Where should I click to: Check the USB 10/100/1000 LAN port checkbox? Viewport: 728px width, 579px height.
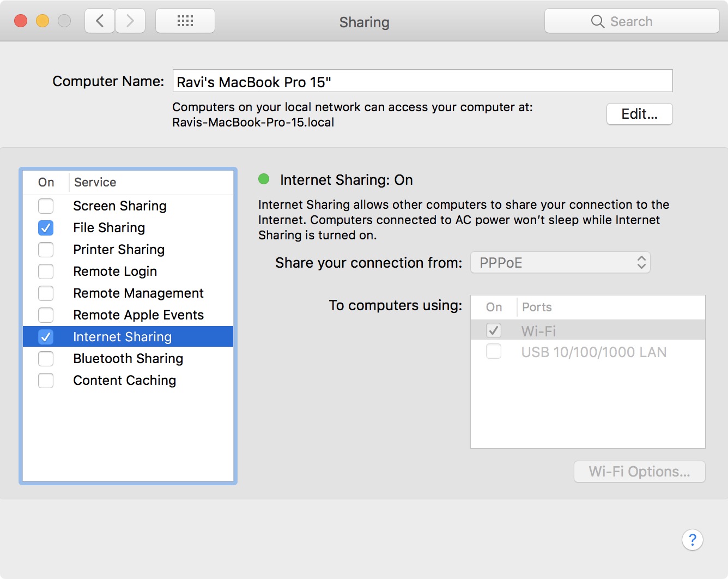click(494, 352)
